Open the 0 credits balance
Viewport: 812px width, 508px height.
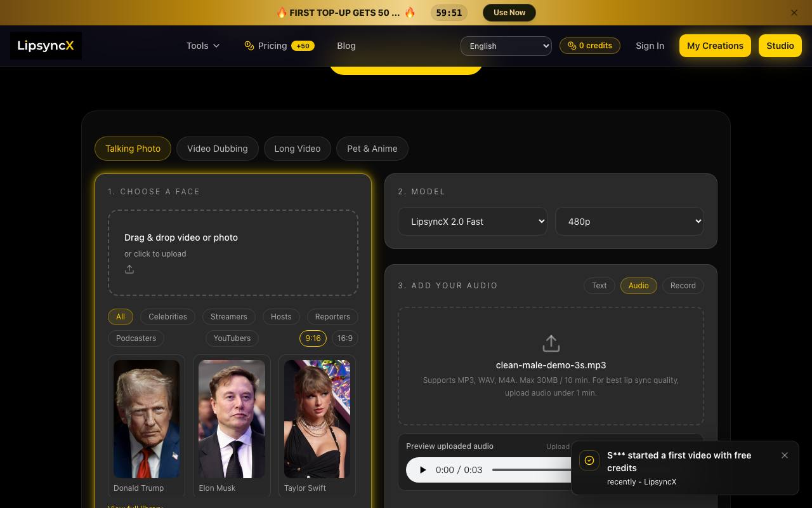click(x=590, y=46)
